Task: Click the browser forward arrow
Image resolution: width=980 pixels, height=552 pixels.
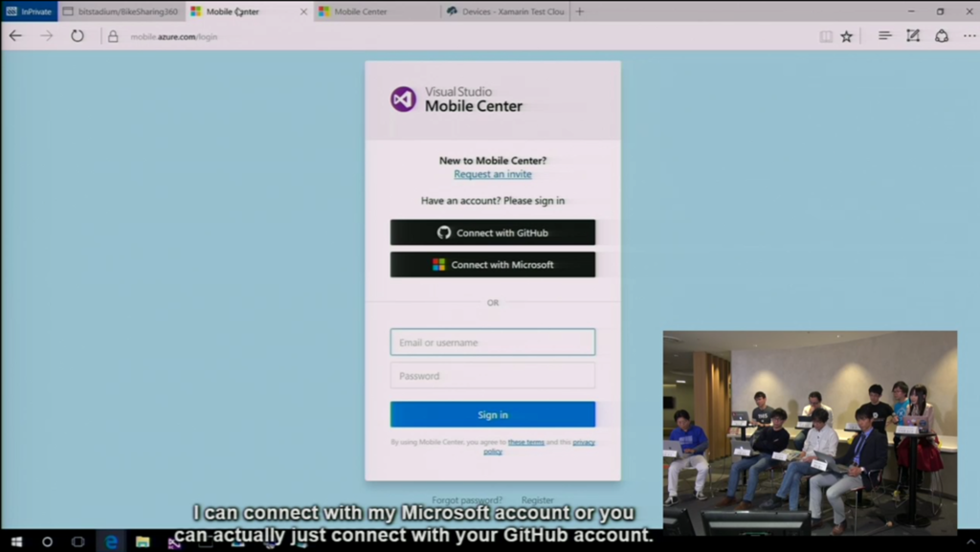Action: pos(47,36)
